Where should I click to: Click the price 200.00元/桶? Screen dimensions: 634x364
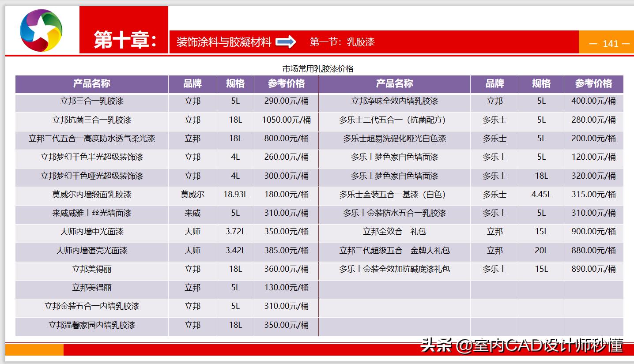[593, 138]
